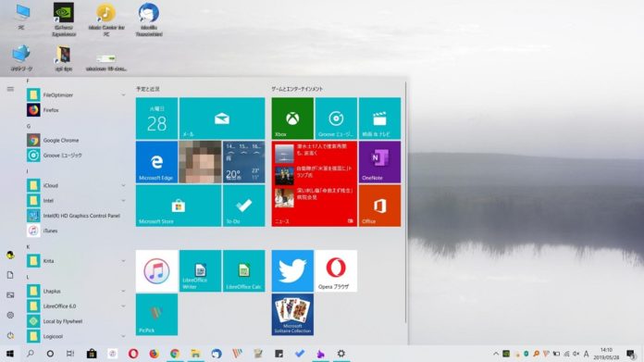This screenshot has width=644, height=362.
Task: Open the LibreOffice Writer tile
Action: pyautogui.click(x=200, y=271)
